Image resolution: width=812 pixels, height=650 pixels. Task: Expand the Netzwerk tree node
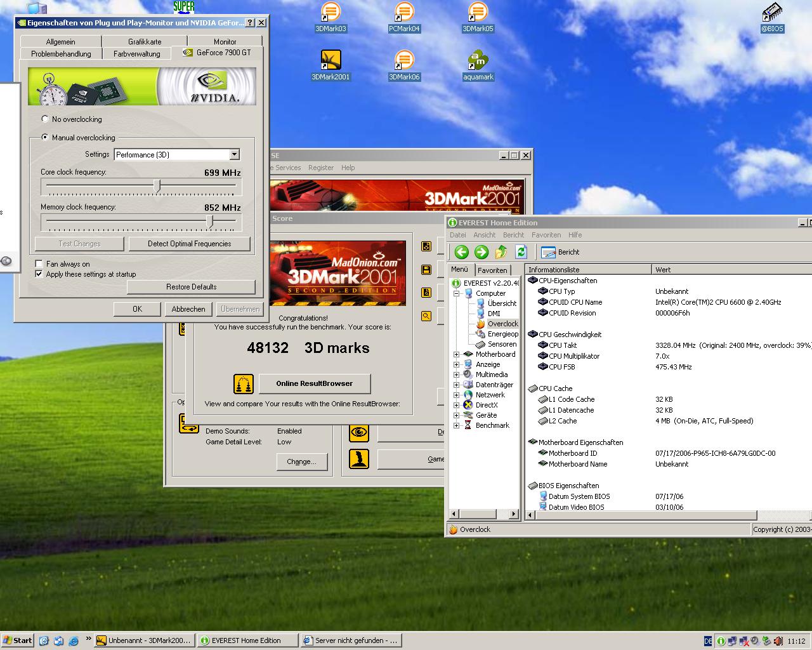tap(456, 395)
